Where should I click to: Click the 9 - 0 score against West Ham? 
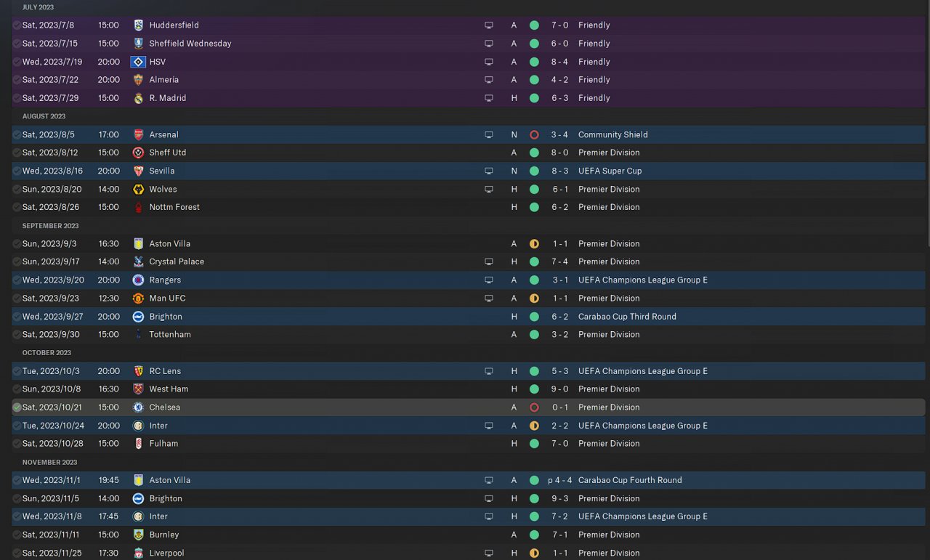[559, 389]
